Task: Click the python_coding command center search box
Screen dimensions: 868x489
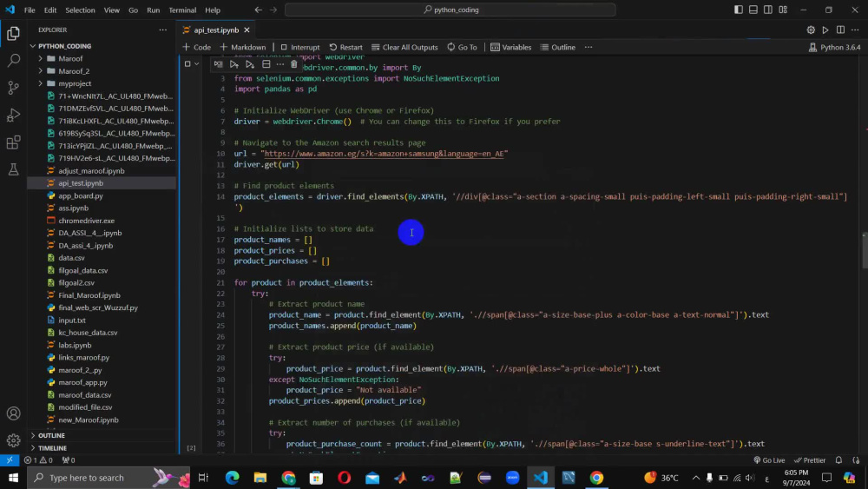Action: (x=450, y=10)
